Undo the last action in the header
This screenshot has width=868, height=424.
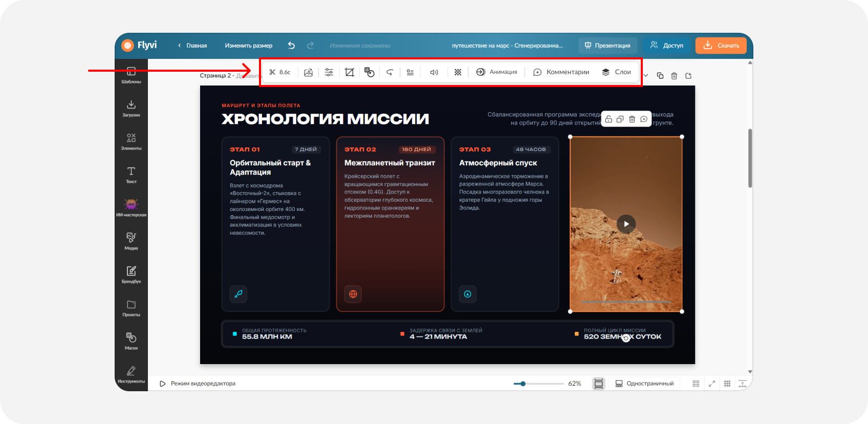pos(291,46)
